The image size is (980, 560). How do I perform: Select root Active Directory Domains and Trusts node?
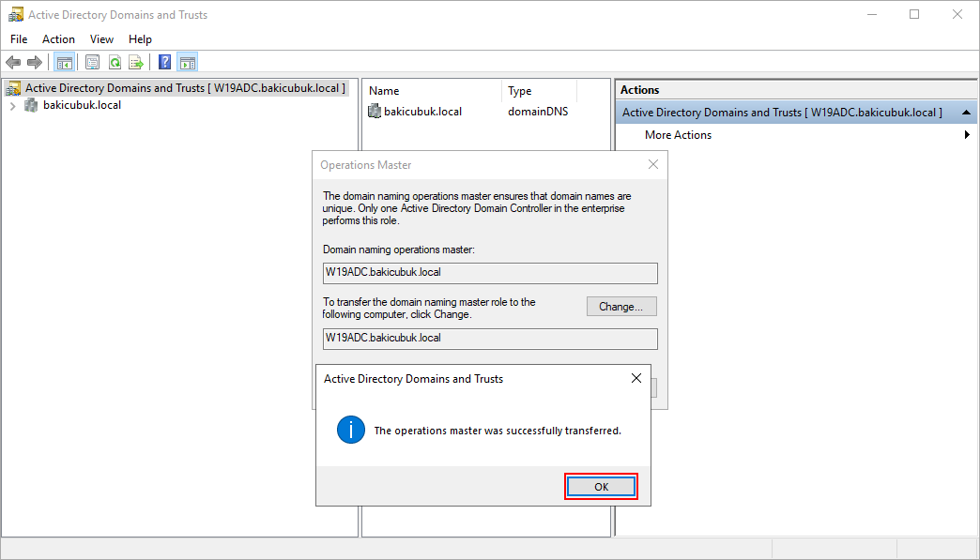pos(185,88)
